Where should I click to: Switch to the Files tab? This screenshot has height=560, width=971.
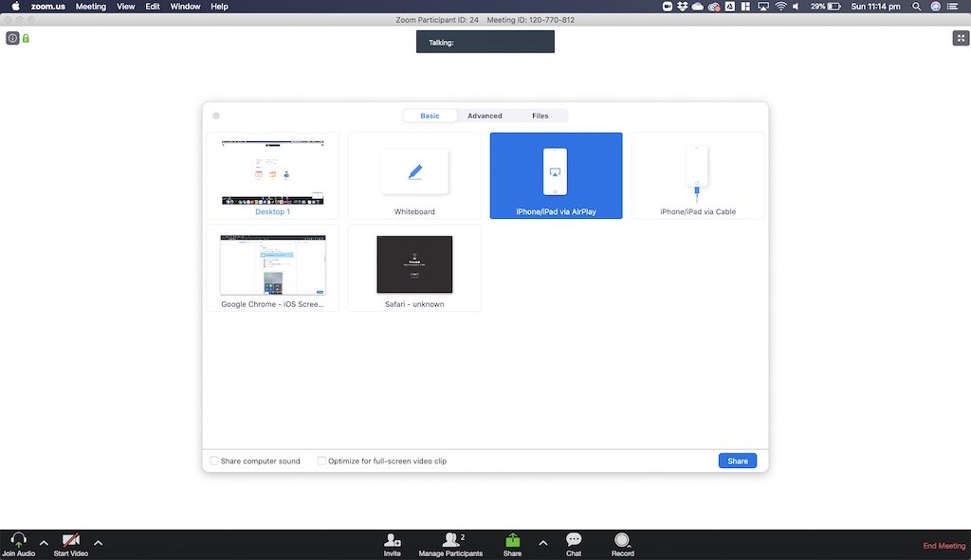coord(540,116)
